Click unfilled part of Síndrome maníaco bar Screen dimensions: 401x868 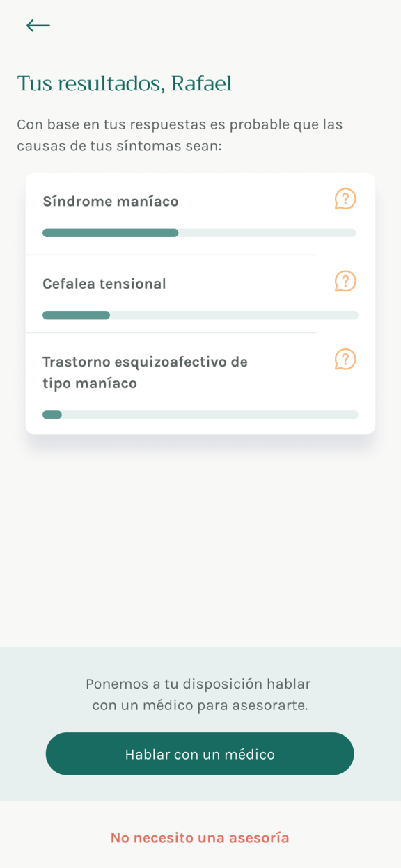tap(267, 233)
